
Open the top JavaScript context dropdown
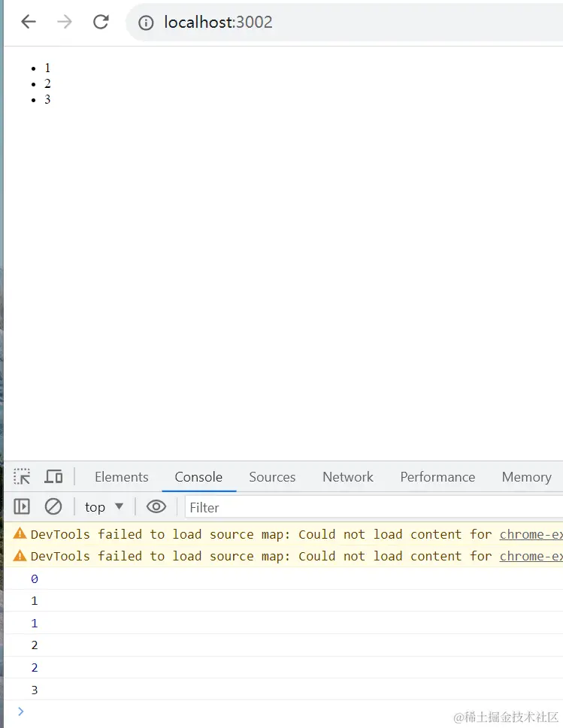click(104, 507)
